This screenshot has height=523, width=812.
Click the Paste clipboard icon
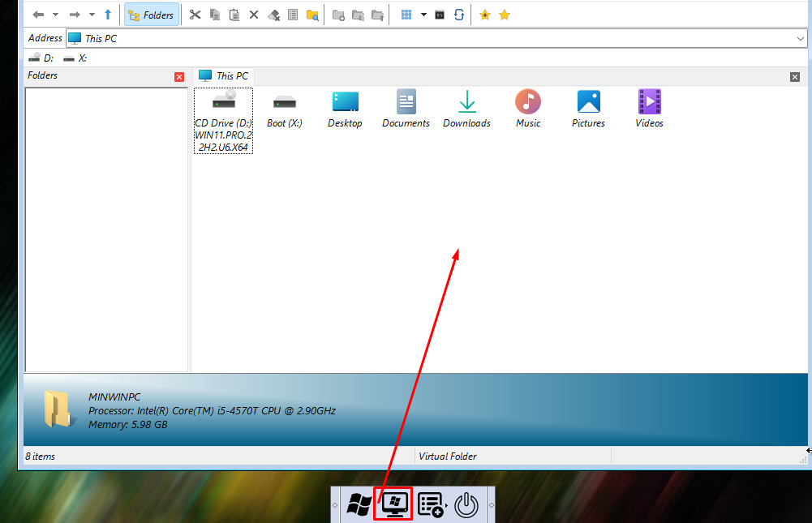coord(234,15)
